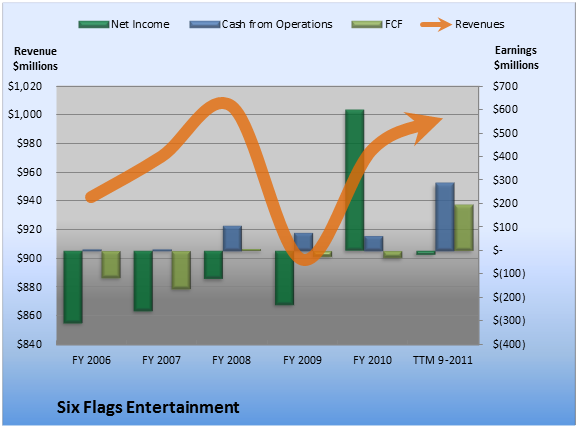
Task: Select the FY 2007 FCF bar
Action: pos(181,270)
